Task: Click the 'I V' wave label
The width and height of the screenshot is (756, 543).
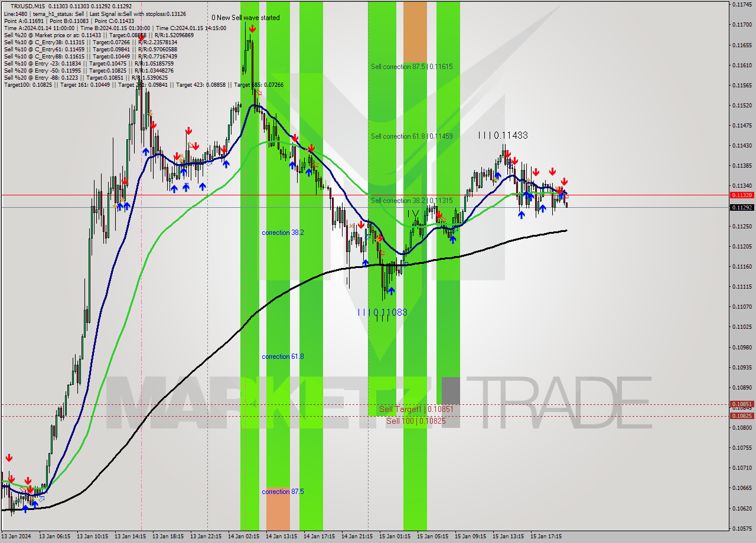Action: 413,213
